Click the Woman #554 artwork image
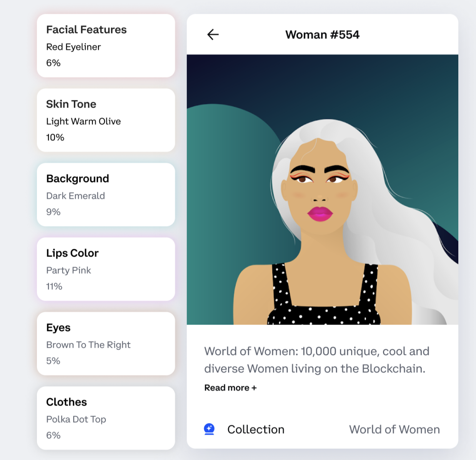476x460 pixels. [322, 190]
